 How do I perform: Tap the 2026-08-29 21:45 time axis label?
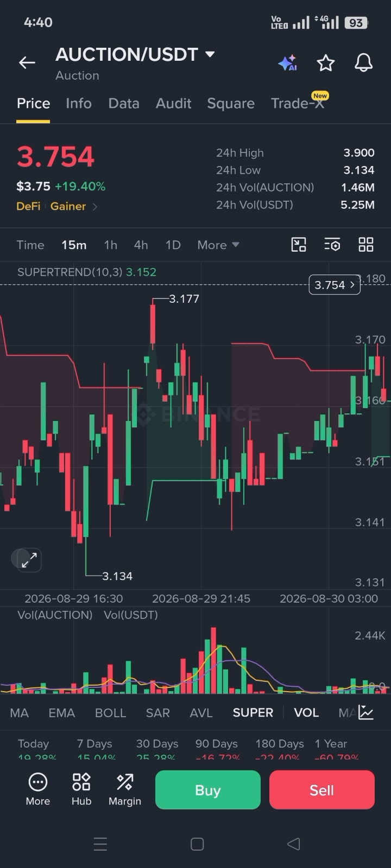tap(201, 598)
